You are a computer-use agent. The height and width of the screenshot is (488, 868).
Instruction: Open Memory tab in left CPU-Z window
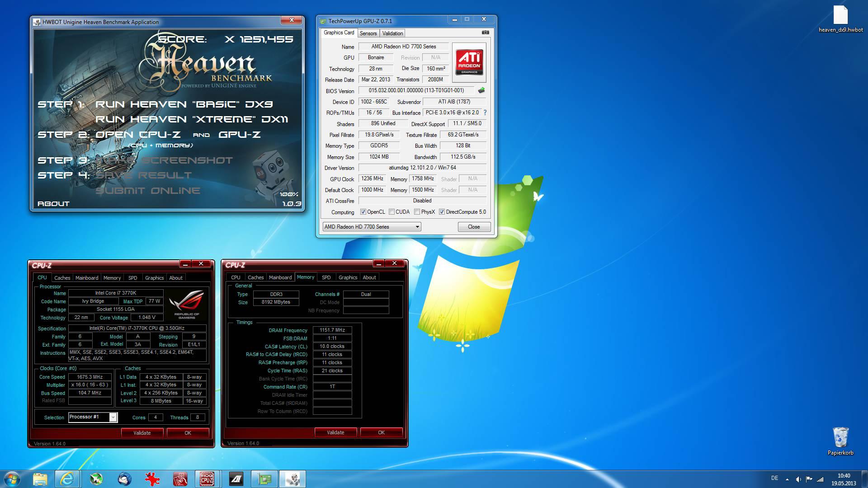coord(112,278)
